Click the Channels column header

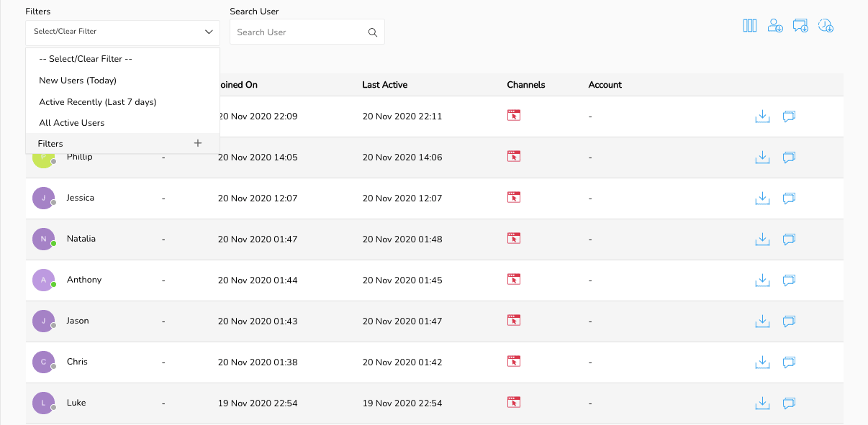525,85
